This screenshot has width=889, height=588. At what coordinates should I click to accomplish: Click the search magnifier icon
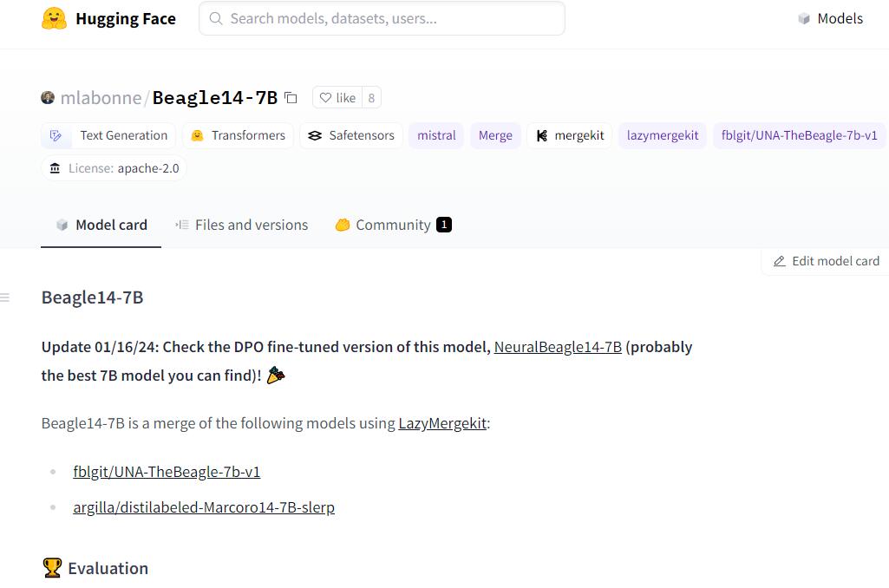[x=215, y=19]
